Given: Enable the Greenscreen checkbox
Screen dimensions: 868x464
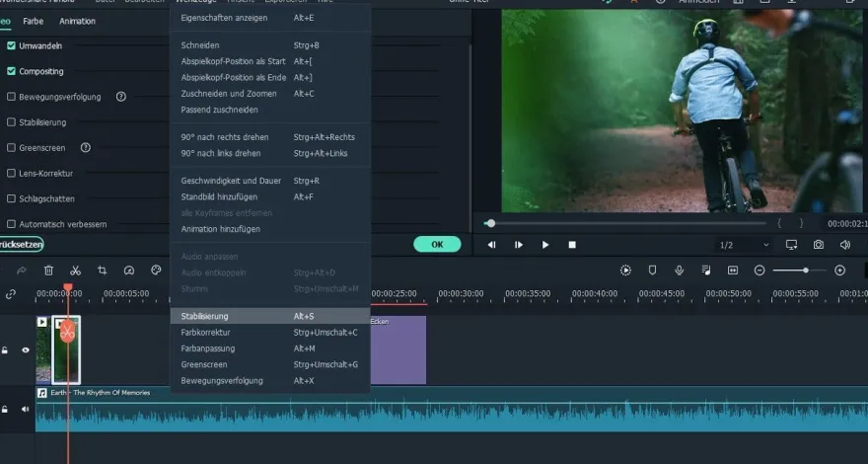Looking at the screenshot, I should coord(11,147).
